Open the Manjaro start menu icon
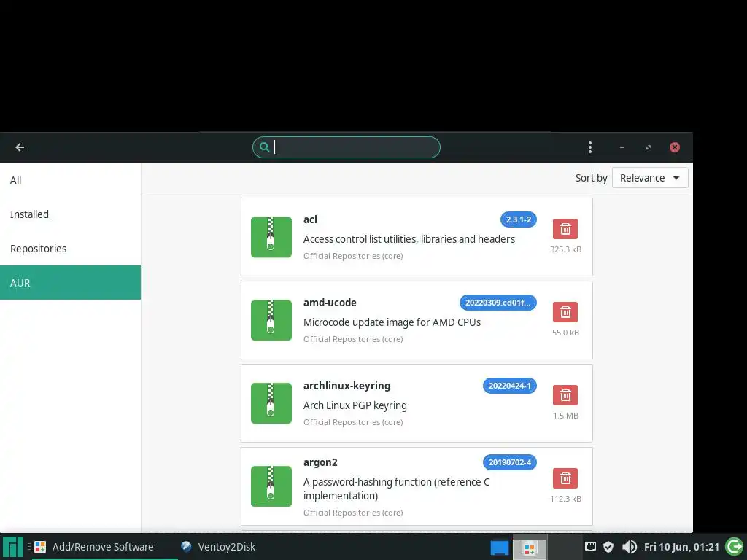The width and height of the screenshot is (747, 560). pos(13,547)
